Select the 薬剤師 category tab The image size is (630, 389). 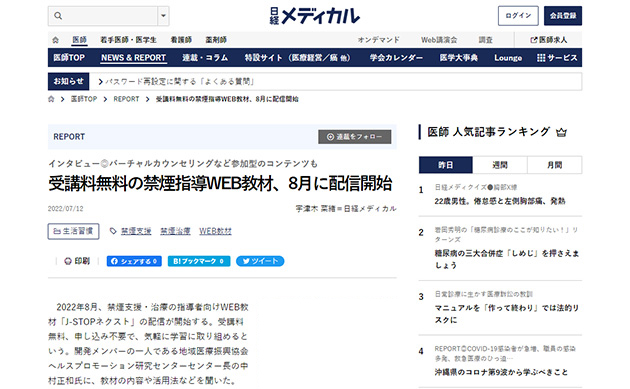216,40
